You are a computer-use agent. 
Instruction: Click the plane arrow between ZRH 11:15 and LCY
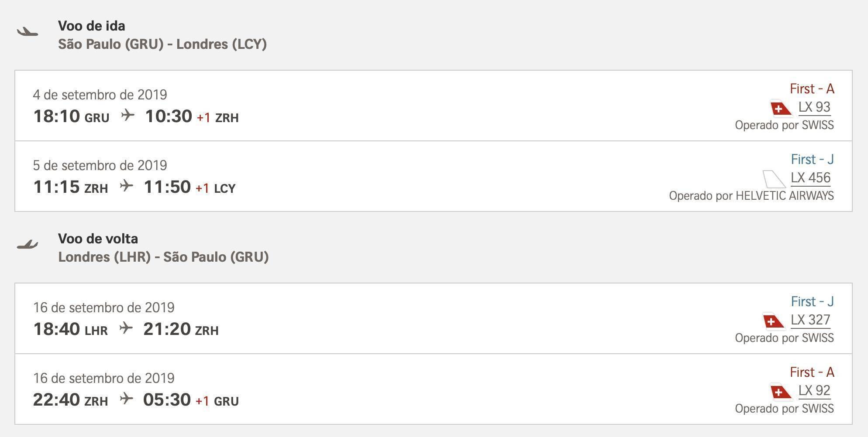pos(126,186)
